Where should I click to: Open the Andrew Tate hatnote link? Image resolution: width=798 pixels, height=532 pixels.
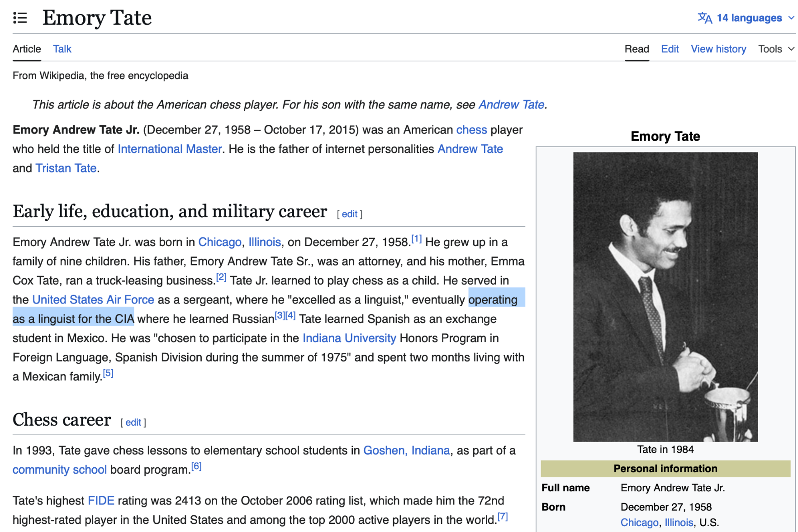[511, 104]
